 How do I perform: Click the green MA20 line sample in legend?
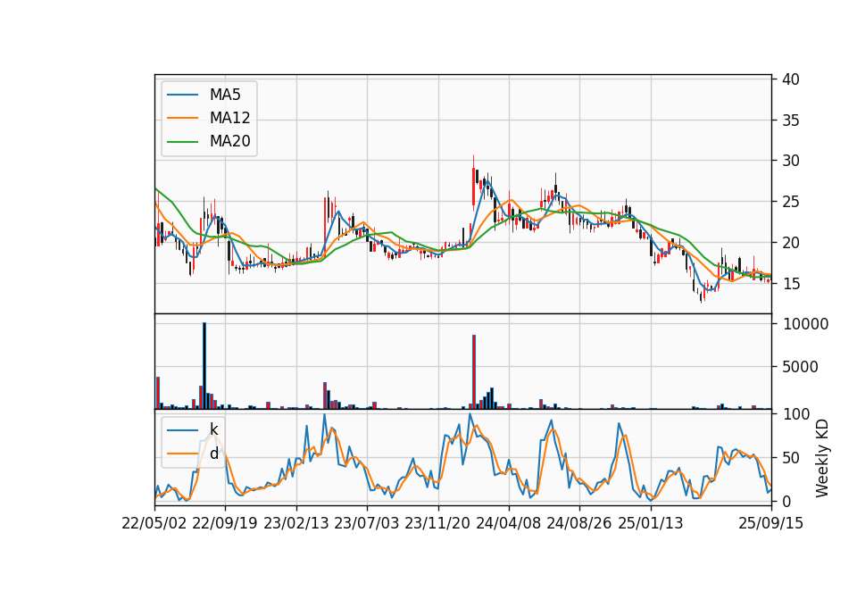182,141
